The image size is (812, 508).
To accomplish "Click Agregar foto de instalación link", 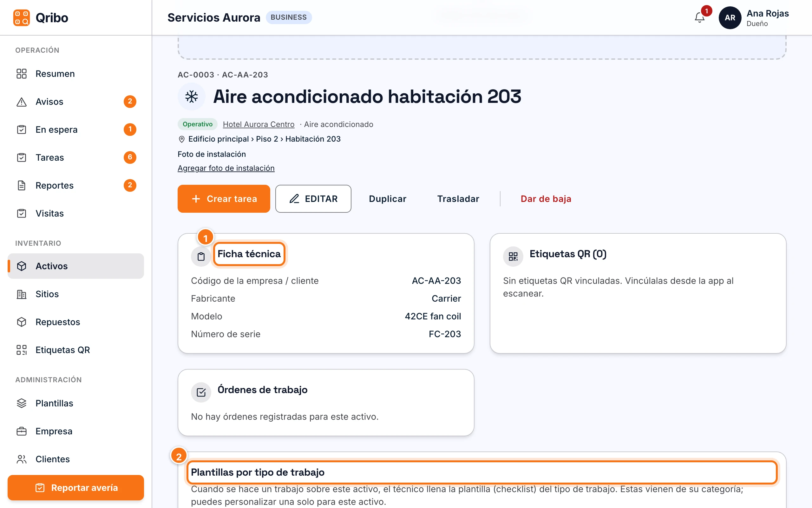I will click(226, 168).
